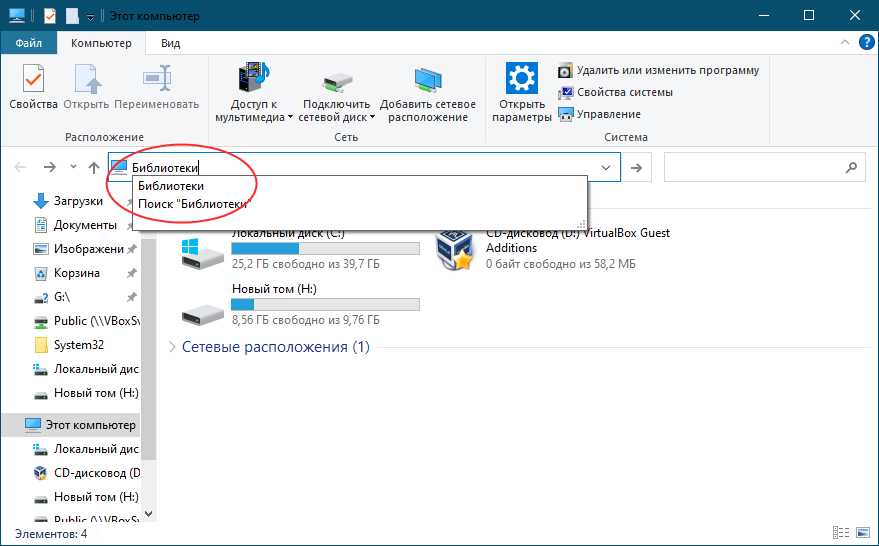Click the Back navigation arrow
The width and height of the screenshot is (879, 546).
[x=20, y=167]
